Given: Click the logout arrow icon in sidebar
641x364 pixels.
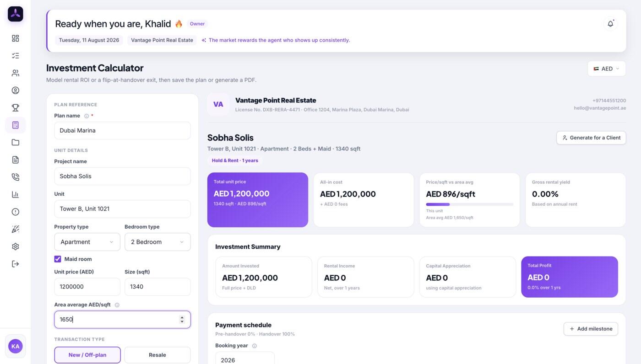Looking at the screenshot, I should click(15, 264).
